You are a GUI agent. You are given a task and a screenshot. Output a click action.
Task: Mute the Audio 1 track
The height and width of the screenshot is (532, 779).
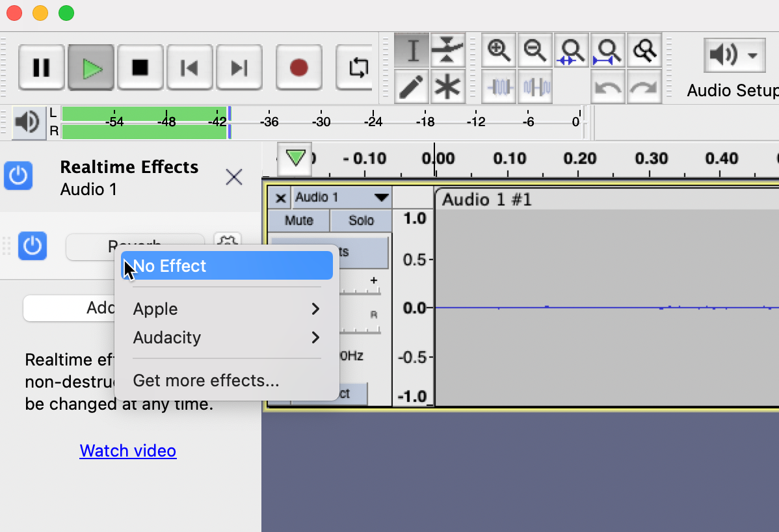pyautogui.click(x=297, y=220)
